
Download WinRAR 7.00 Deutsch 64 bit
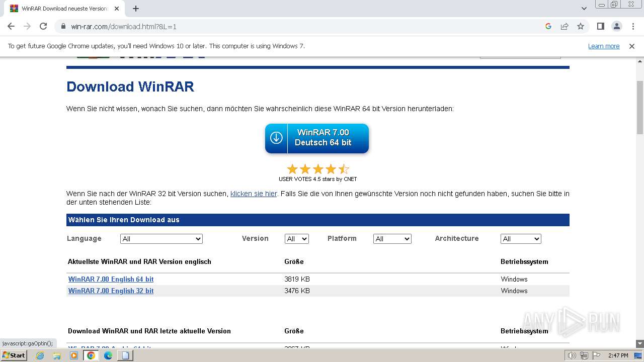click(317, 138)
